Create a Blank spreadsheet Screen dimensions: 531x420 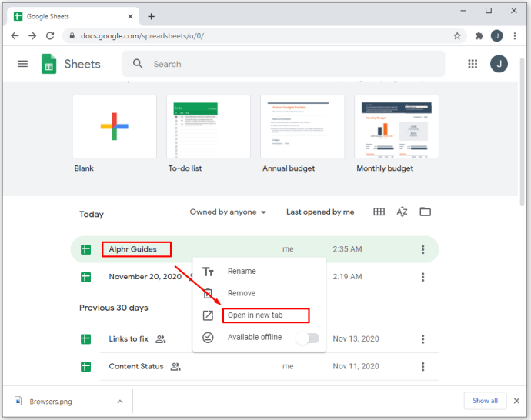115,127
